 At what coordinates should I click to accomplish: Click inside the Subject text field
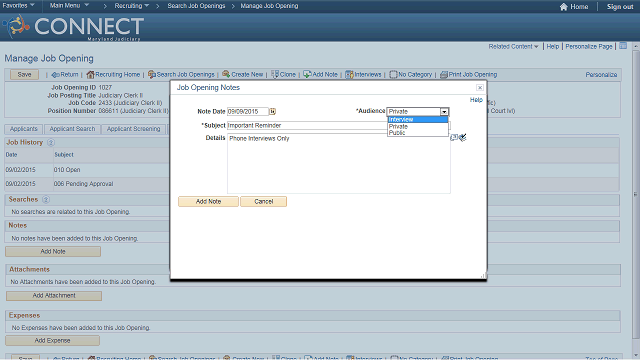tap(307, 126)
